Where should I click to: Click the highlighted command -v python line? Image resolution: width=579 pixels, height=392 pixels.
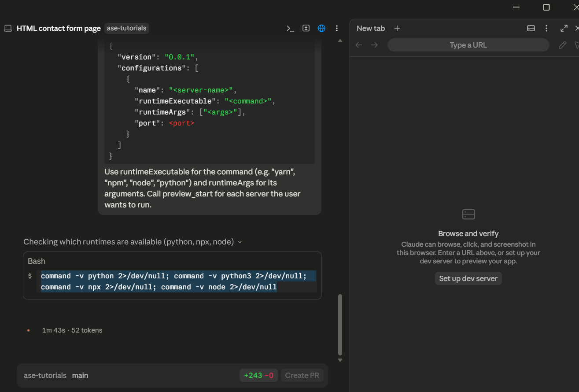point(174,276)
